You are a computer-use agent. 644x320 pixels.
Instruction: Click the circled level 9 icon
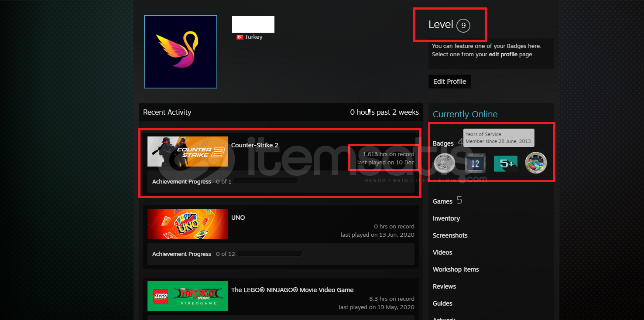pos(463,26)
